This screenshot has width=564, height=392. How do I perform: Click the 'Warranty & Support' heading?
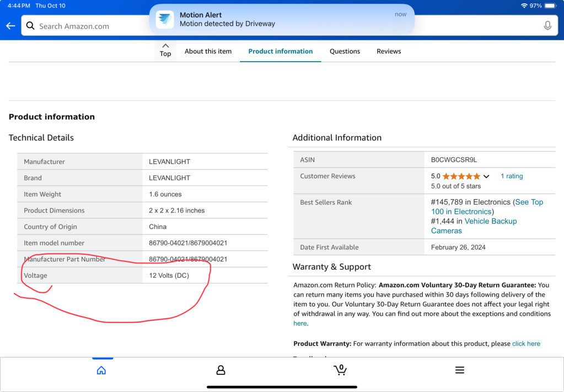(x=331, y=266)
